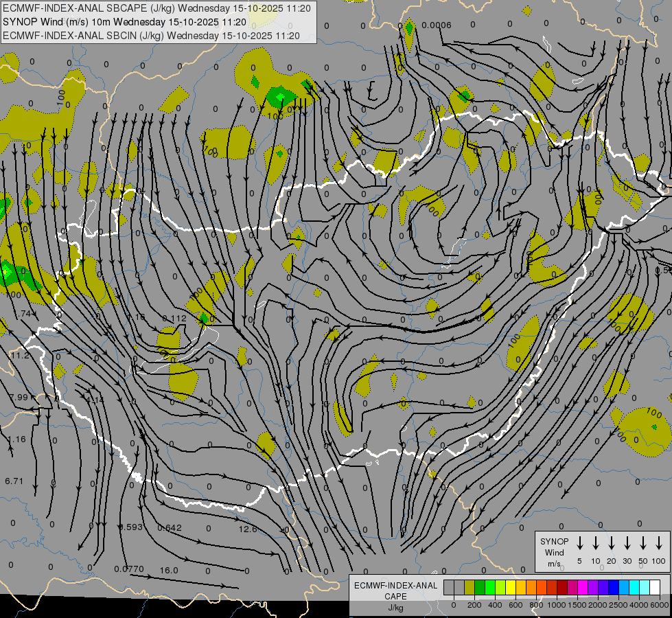Click the 2500 tick label on color scale
The height and width of the screenshot is (618, 672).
click(x=618, y=605)
